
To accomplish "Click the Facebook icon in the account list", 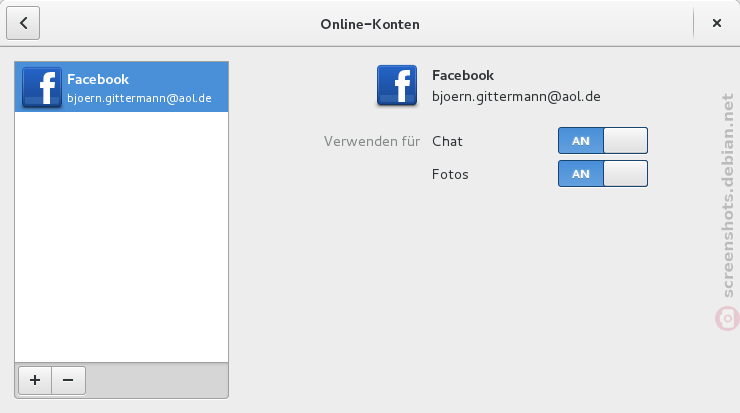I will coord(42,87).
